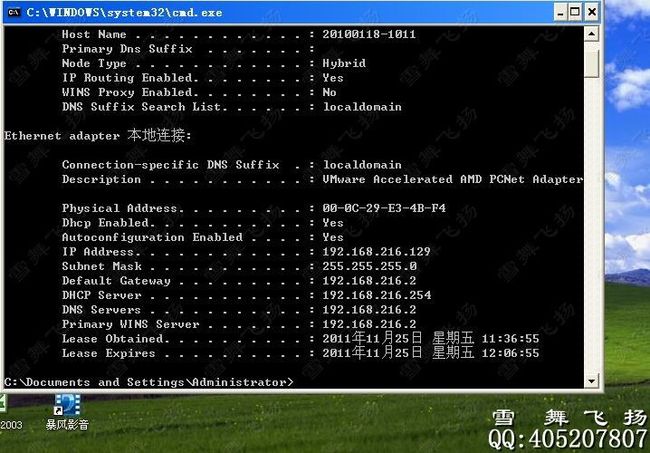Click the cmd.exe title bar text

coord(124,12)
